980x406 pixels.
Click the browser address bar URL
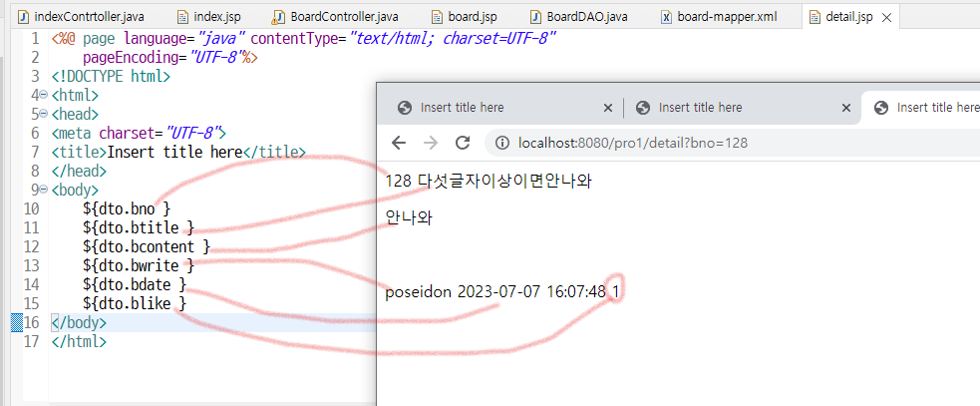[x=632, y=144]
